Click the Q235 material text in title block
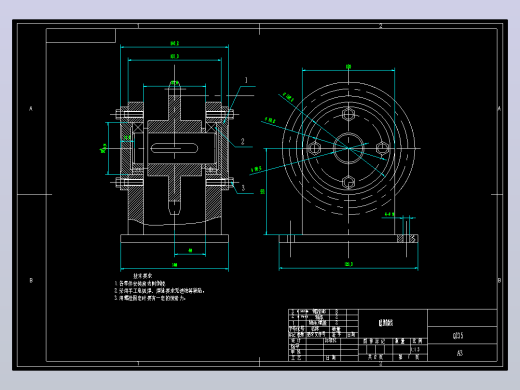This screenshot has height=390, width=520. (458, 336)
